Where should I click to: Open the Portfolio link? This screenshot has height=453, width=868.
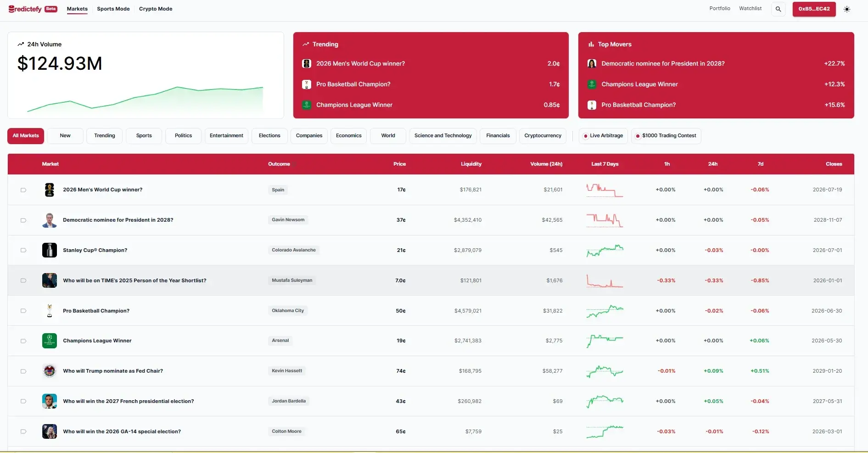point(719,8)
